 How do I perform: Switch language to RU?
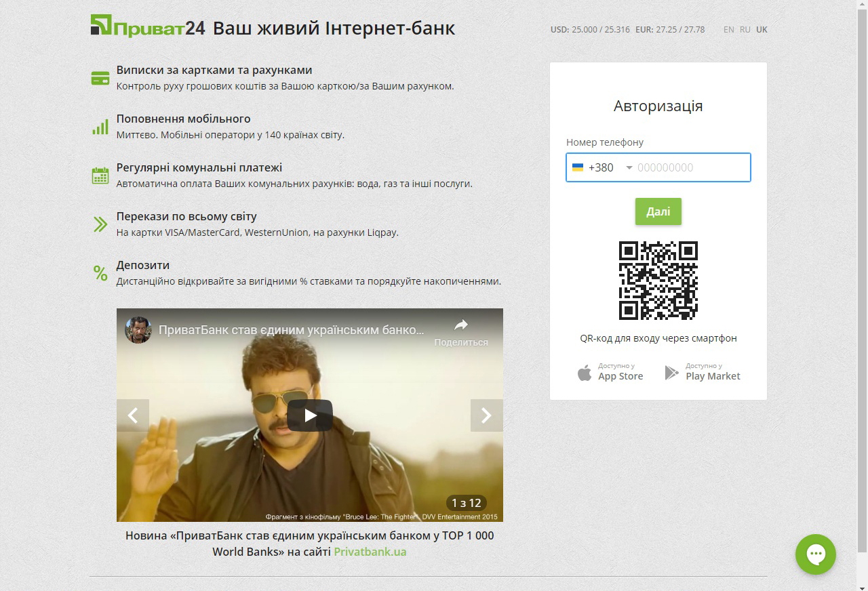coord(745,30)
